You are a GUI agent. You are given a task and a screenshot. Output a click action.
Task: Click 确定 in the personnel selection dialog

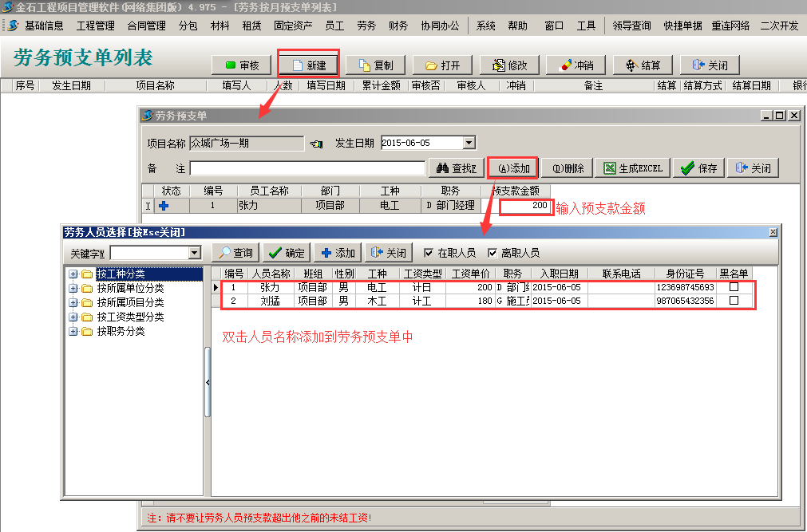287,253
